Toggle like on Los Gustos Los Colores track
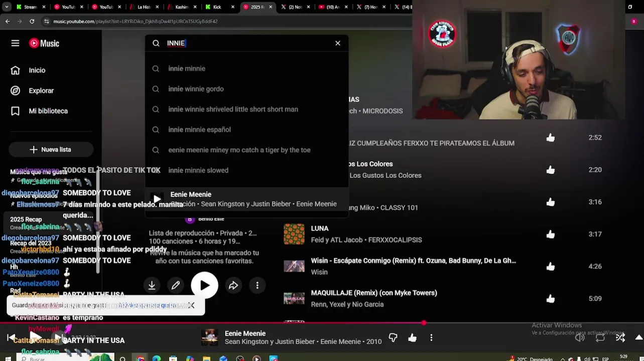The image size is (644, 361). [551, 170]
